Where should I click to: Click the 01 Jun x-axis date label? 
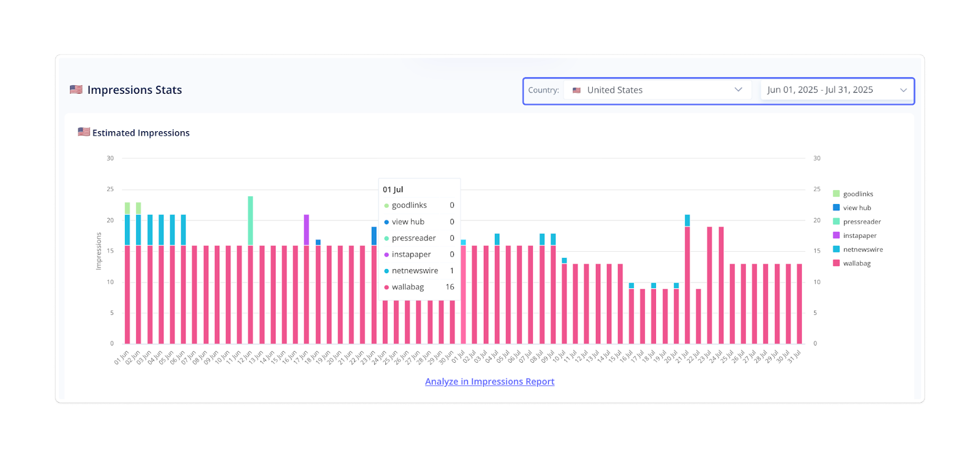click(x=121, y=358)
